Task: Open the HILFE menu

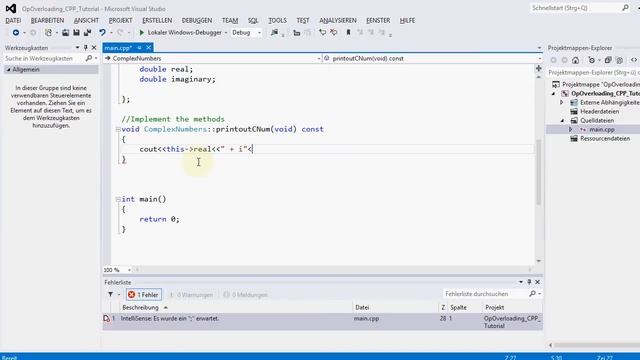Action: pos(407,20)
